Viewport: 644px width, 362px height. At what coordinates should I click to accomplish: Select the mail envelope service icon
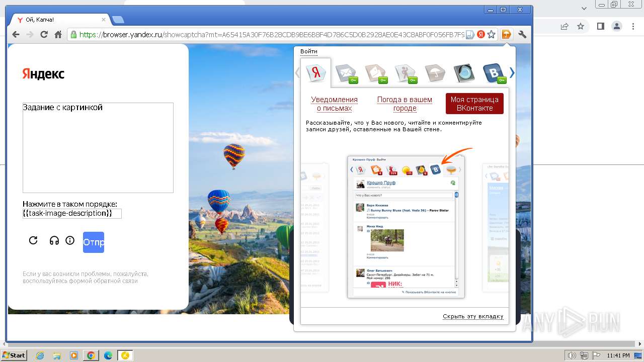346,73
